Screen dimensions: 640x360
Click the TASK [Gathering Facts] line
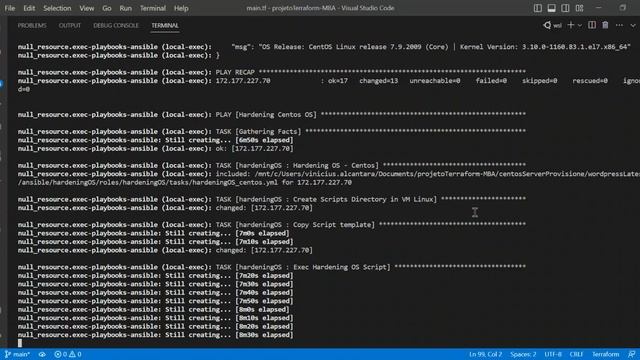pos(272,131)
